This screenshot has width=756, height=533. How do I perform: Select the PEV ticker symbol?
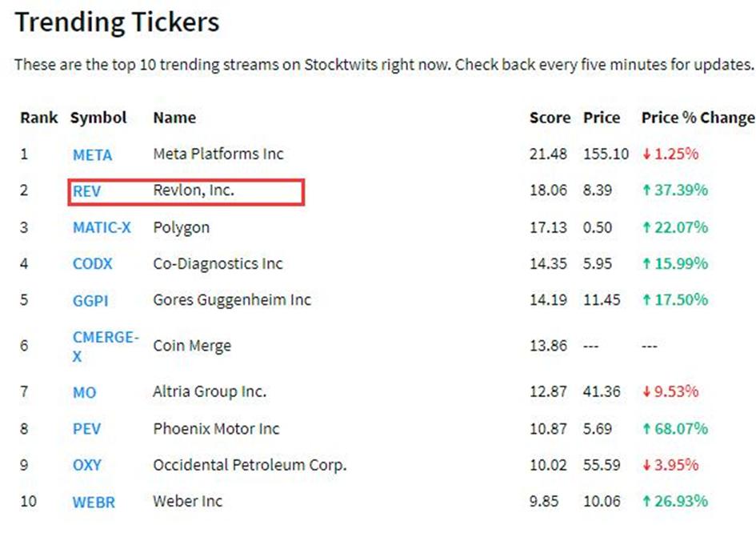86,429
